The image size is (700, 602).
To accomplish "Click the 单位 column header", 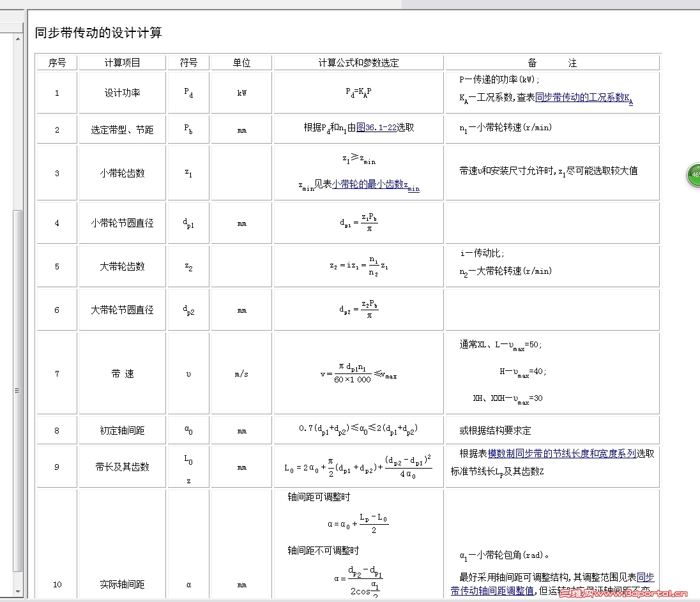I will click(x=240, y=62).
